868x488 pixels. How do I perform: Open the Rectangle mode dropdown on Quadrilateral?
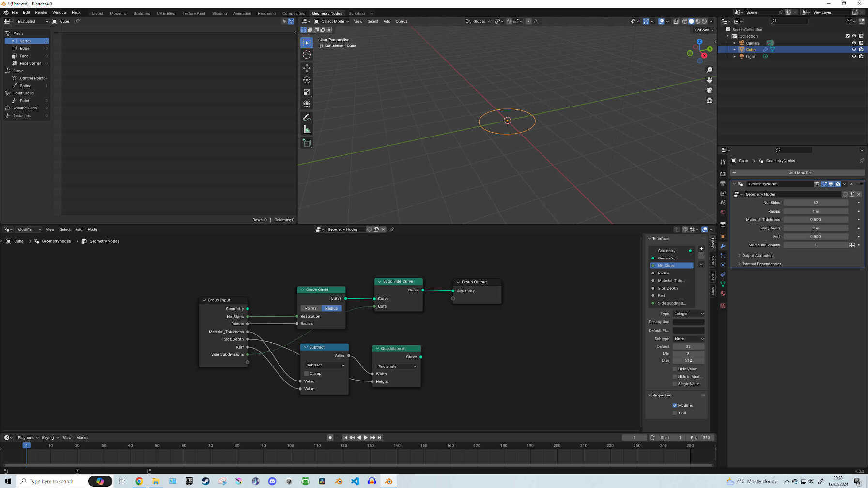point(397,366)
